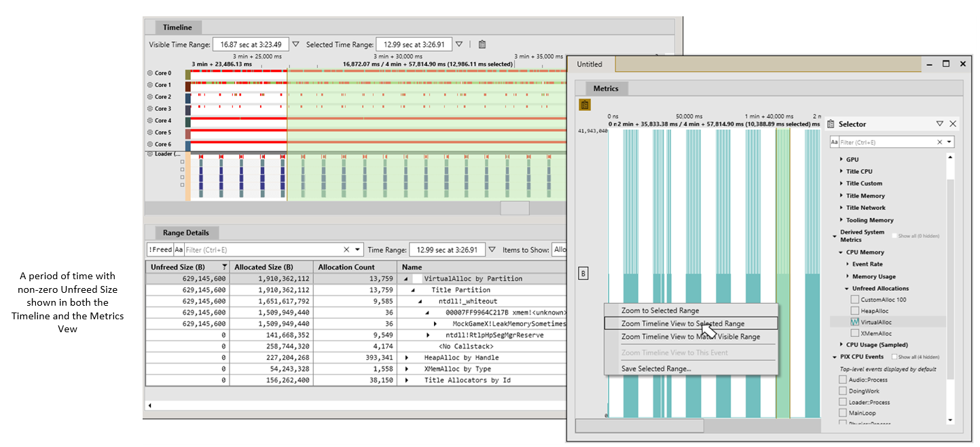Check the Audio::Process event checkbox
980x447 pixels.
pos(843,380)
